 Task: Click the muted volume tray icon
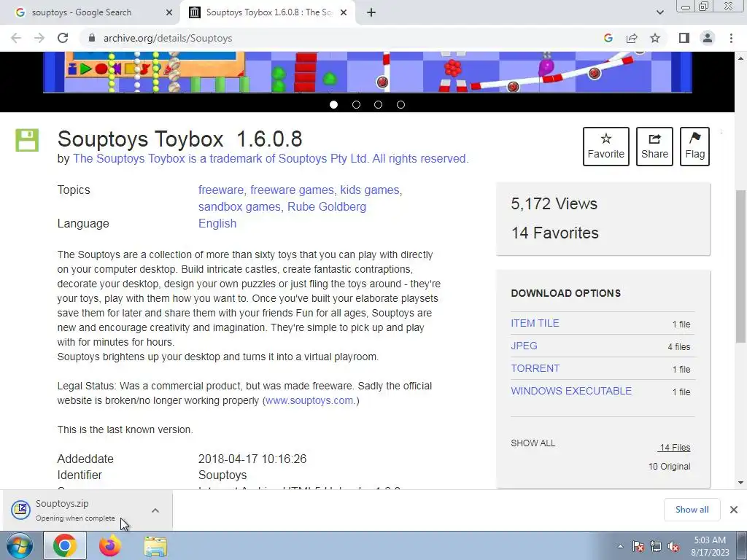point(673,546)
